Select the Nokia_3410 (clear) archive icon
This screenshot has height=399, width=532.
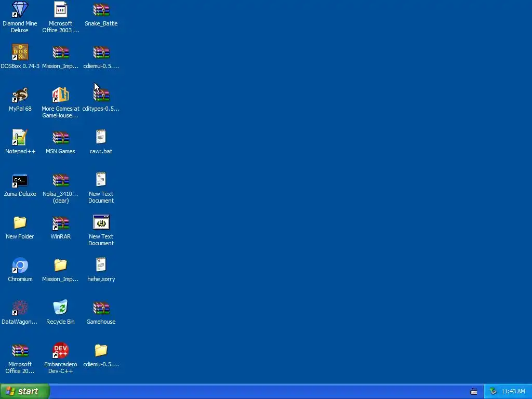pos(60,180)
